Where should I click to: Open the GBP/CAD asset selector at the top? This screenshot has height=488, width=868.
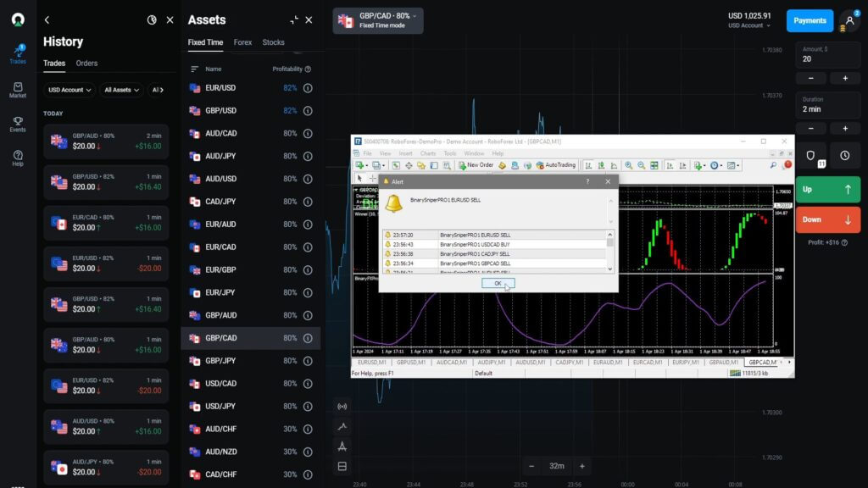[378, 19]
